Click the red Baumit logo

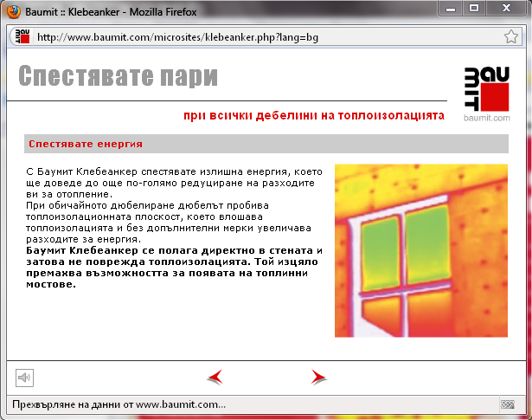(x=484, y=88)
